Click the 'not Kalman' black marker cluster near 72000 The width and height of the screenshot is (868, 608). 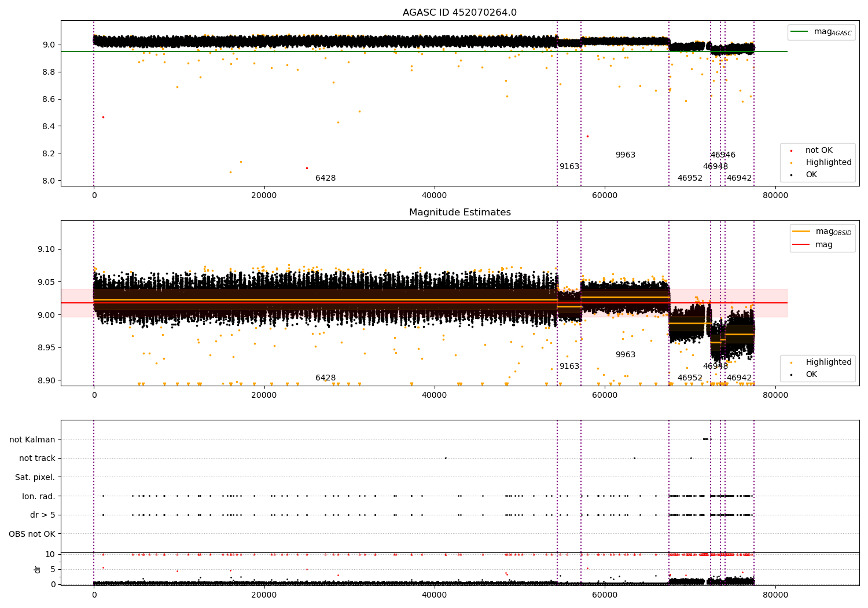(x=706, y=439)
